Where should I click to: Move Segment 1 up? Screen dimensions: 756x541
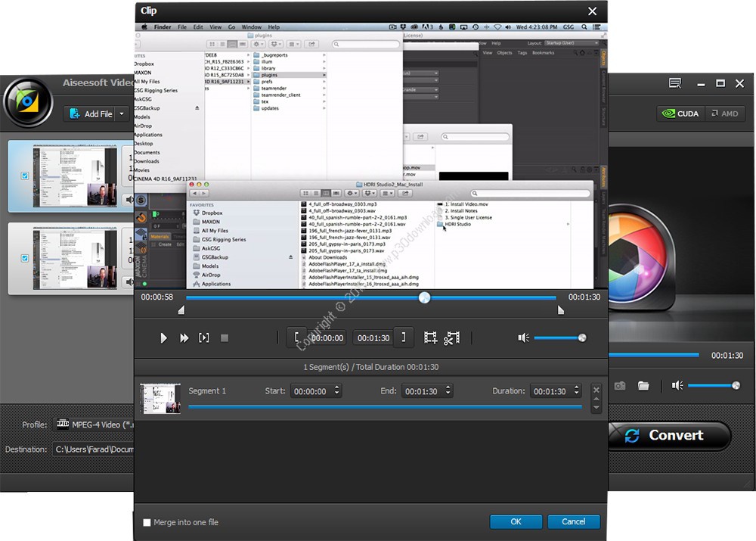tap(596, 399)
